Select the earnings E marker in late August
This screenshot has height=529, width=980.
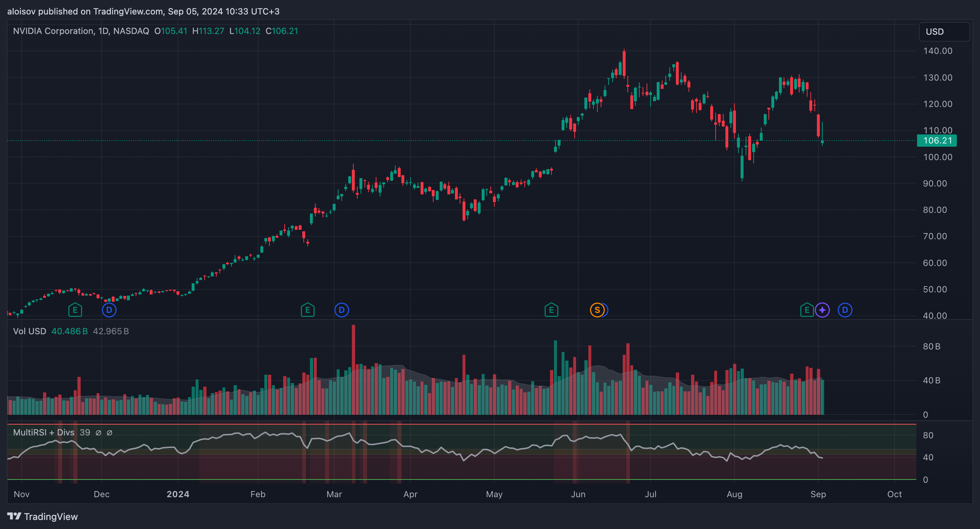click(x=806, y=310)
